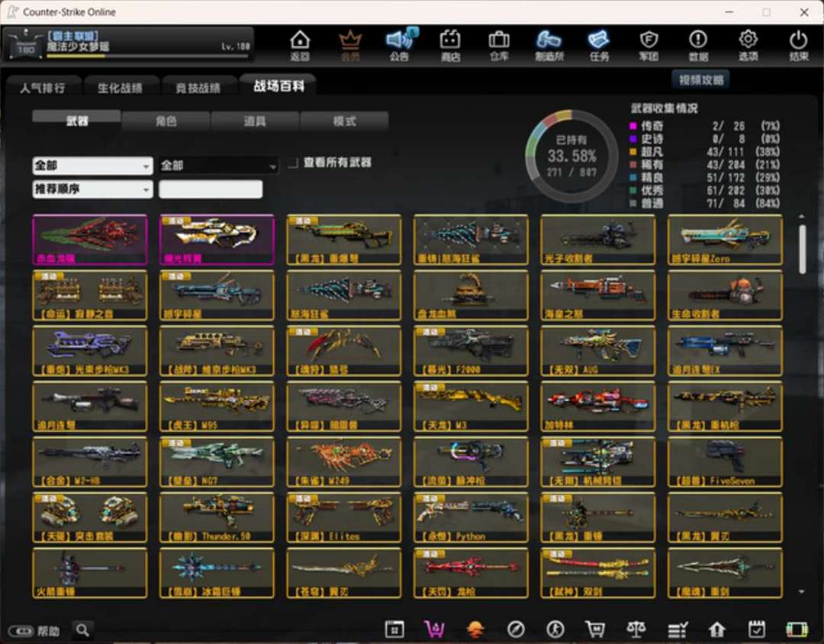Open the 商店 shop icon in top bar
This screenshot has width=824, height=644.
coord(450,44)
